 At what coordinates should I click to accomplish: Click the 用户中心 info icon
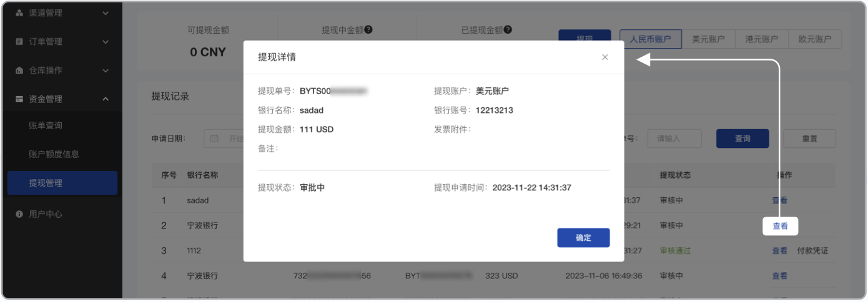coord(19,214)
